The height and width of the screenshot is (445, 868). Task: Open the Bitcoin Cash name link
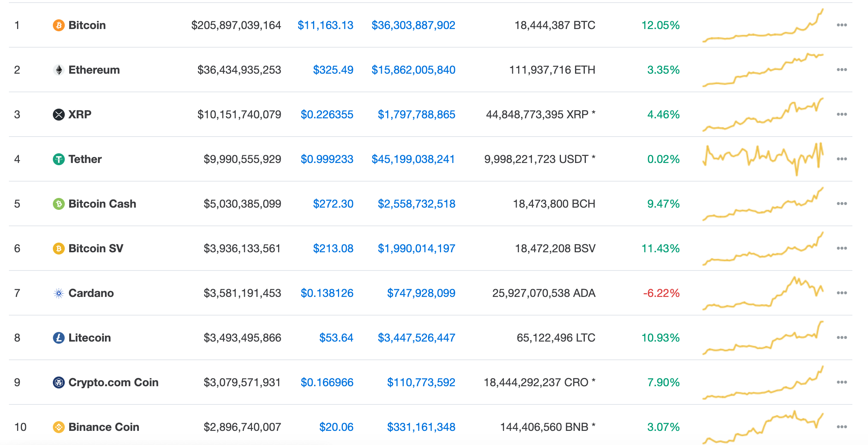102,204
